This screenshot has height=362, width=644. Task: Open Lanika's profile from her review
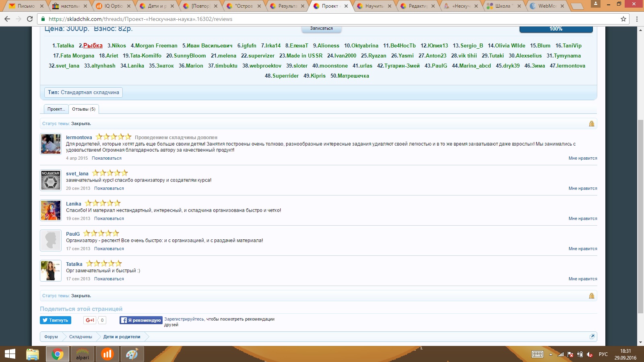74,204
